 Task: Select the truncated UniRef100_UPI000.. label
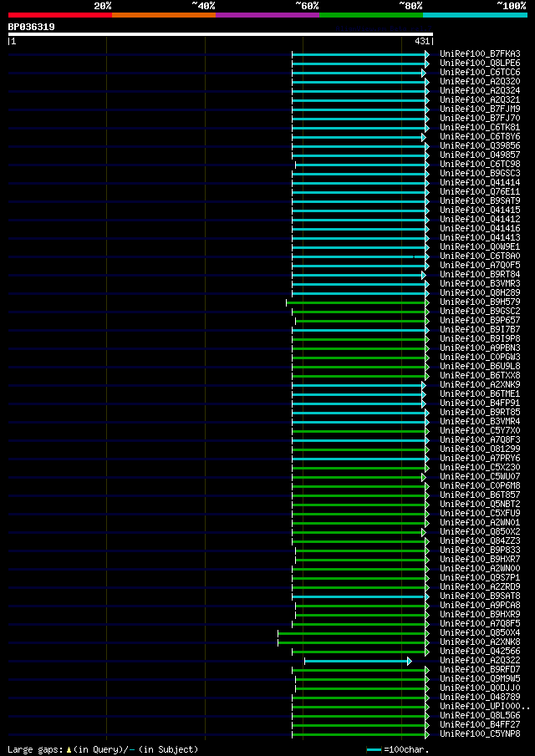485,706
